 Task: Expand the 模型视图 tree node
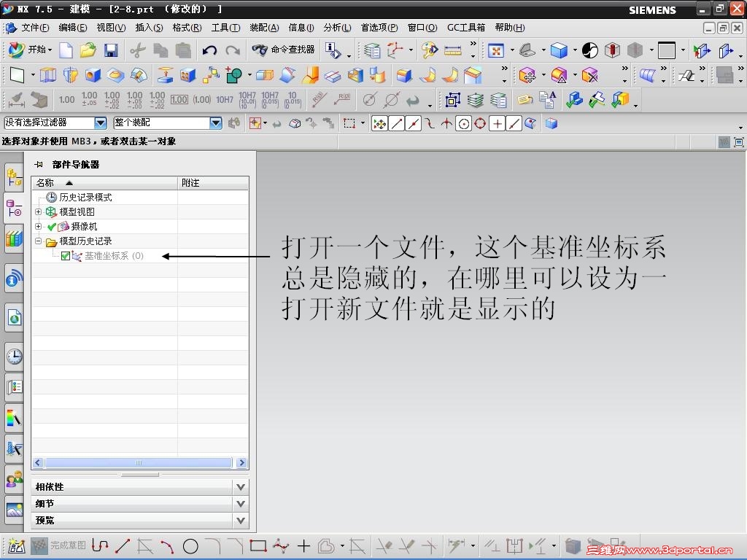(39, 211)
